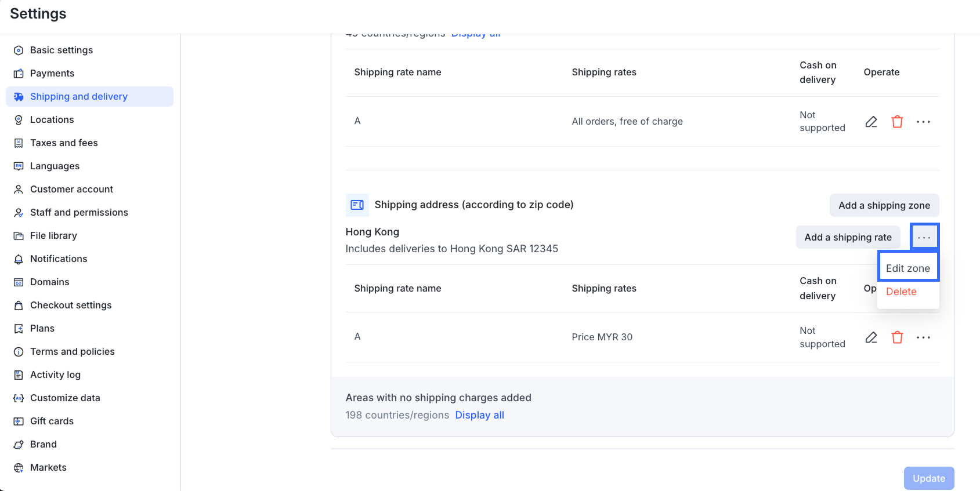Open more options for the free-of-charge rate

point(923,122)
